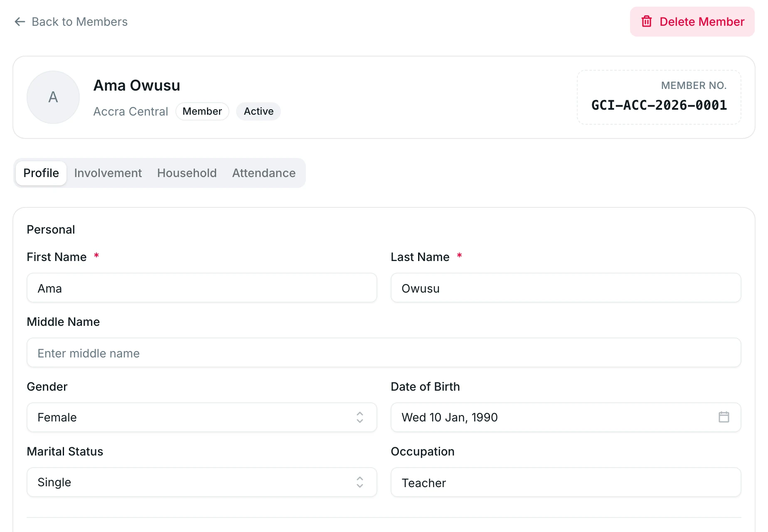Click the Date of Birth field
This screenshot has height=532, width=768.
(566, 417)
